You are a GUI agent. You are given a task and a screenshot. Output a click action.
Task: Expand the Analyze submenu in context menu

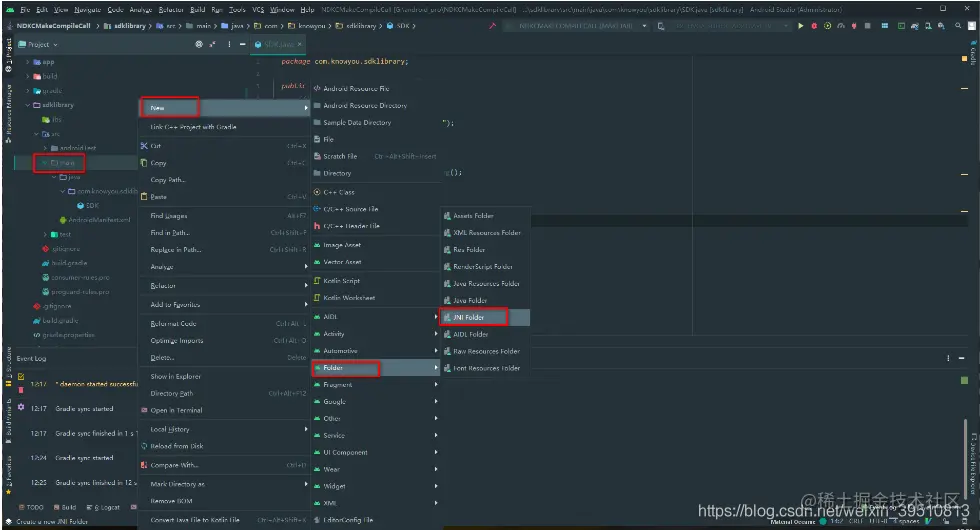click(x=223, y=267)
